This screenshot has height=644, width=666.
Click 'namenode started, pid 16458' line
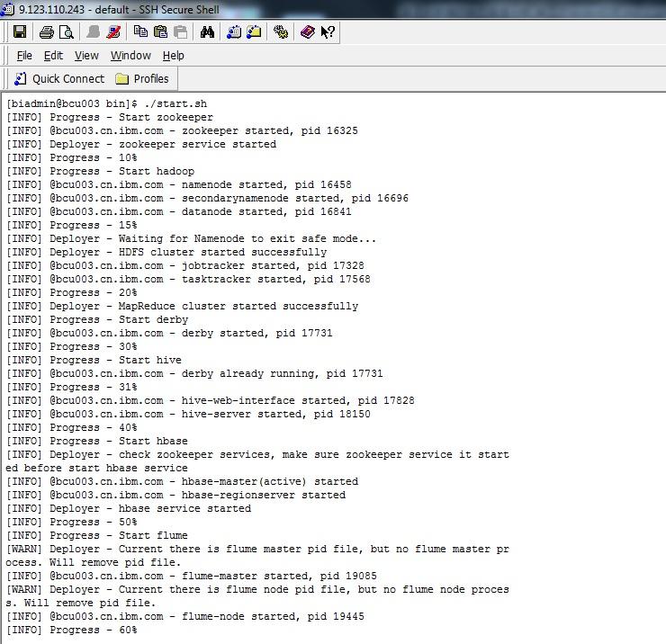[179, 184]
